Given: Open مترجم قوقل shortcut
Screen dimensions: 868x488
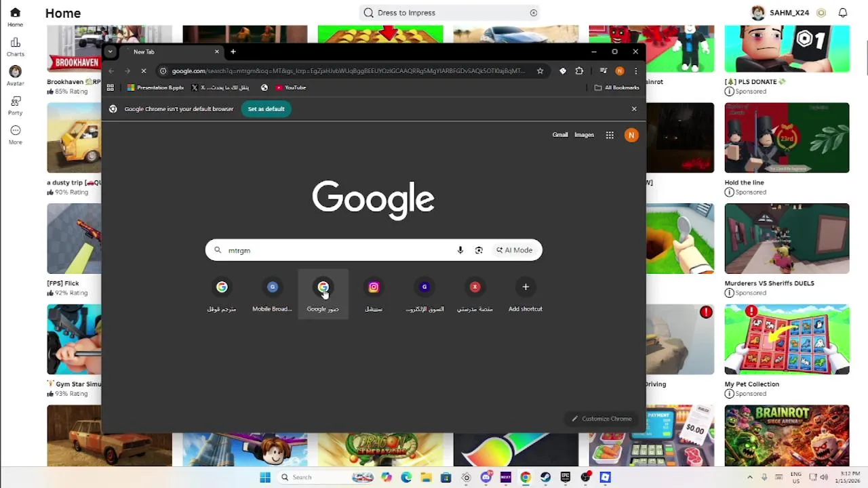Looking at the screenshot, I should click(x=222, y=295).
